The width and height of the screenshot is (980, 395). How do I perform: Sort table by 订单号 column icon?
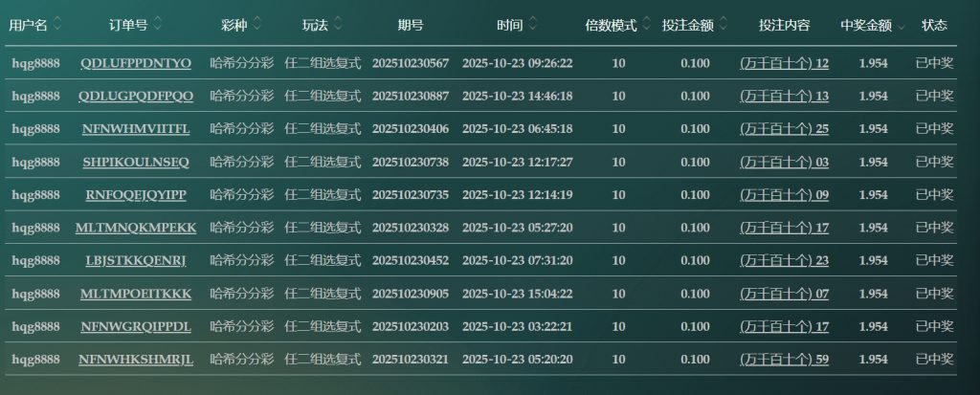pyautogui.click(x=157, y=23)
